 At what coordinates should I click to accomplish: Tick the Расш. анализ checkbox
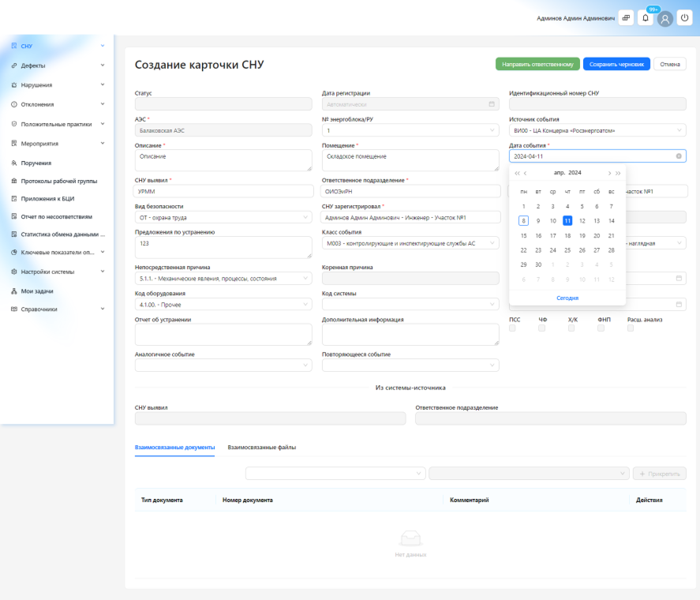pos(631,328)
